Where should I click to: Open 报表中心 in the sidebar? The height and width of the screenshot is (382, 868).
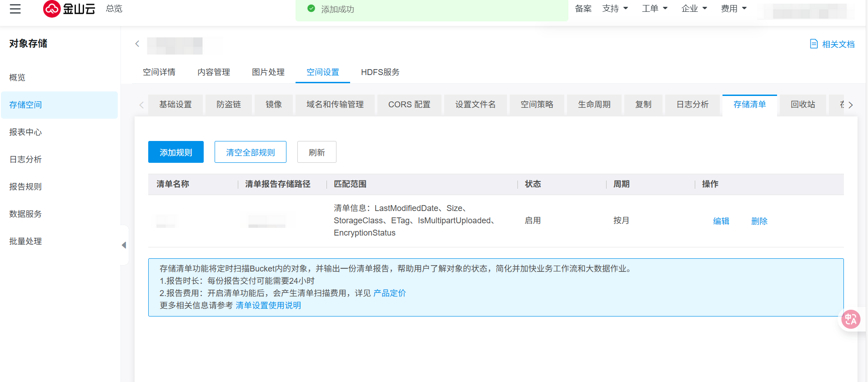point(25,132)
